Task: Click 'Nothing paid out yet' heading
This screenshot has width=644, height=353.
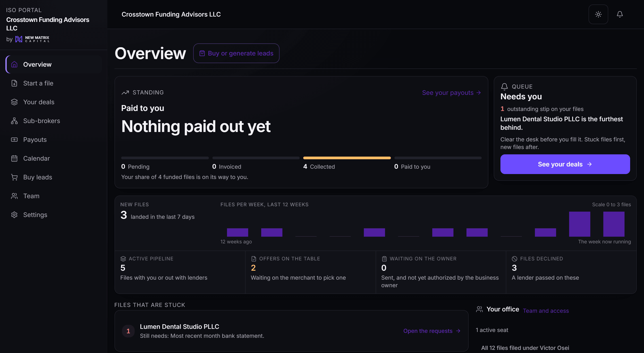Action: point(196,126)
